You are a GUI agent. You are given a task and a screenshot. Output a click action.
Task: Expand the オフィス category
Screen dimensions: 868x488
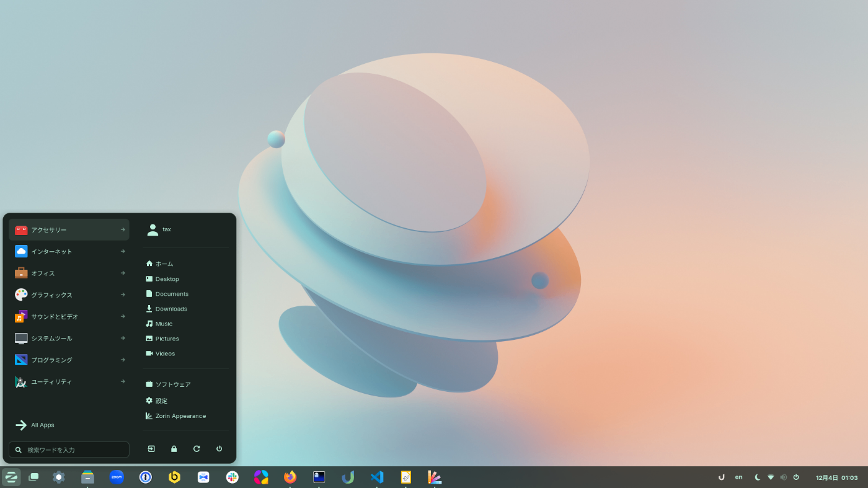pos(69,273)
